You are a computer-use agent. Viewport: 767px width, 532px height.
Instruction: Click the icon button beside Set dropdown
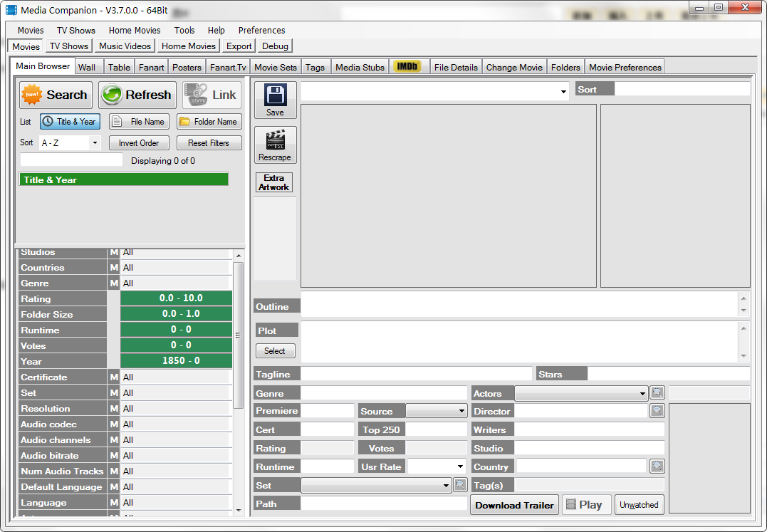(460, 485)
